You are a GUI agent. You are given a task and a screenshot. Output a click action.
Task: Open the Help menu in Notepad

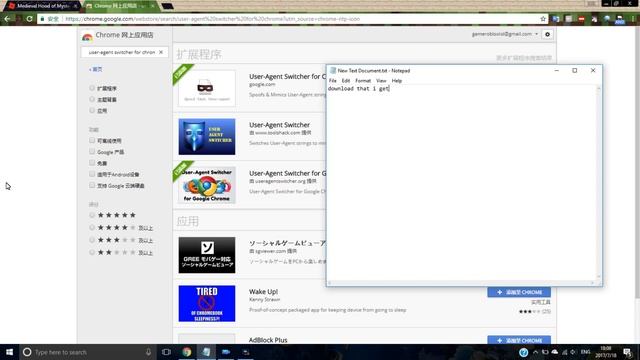tap(397, 81)
